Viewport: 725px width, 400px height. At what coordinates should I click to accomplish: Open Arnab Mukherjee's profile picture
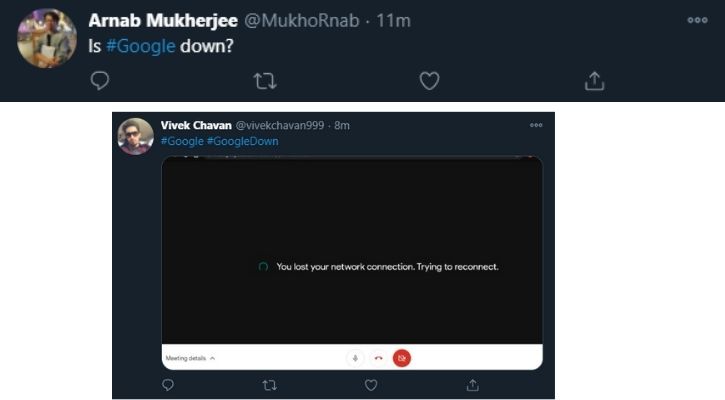pyautogui.click(x=47, y=37)
